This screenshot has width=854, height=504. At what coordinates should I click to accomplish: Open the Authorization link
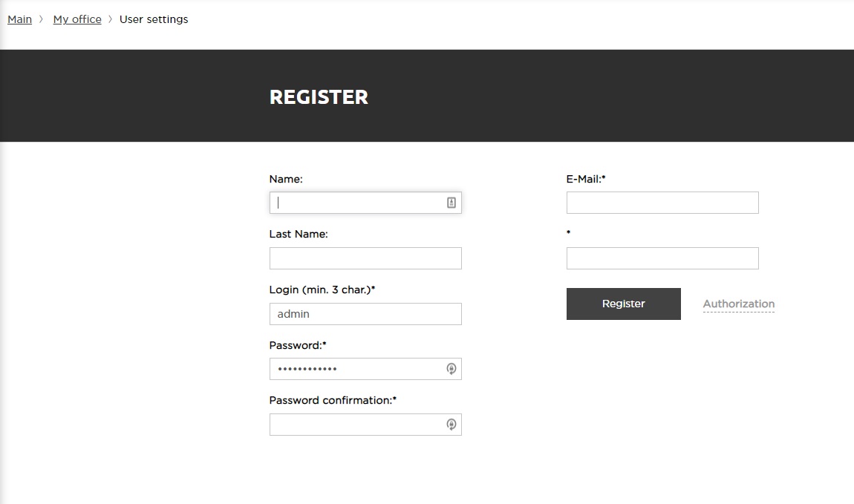(739, 304)
